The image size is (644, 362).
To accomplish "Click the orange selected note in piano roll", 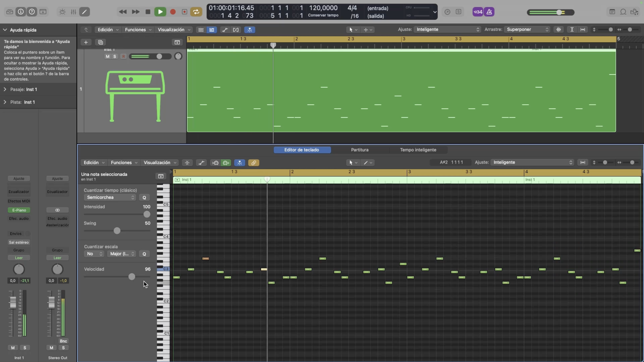I will [x=205, y=258].
